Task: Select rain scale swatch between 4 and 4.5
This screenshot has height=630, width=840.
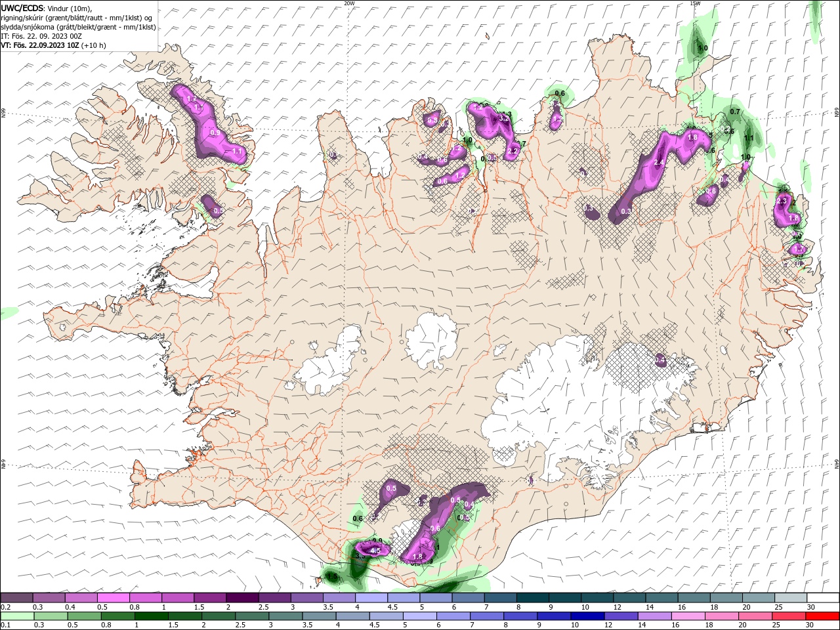Action: tap(353, 616)
